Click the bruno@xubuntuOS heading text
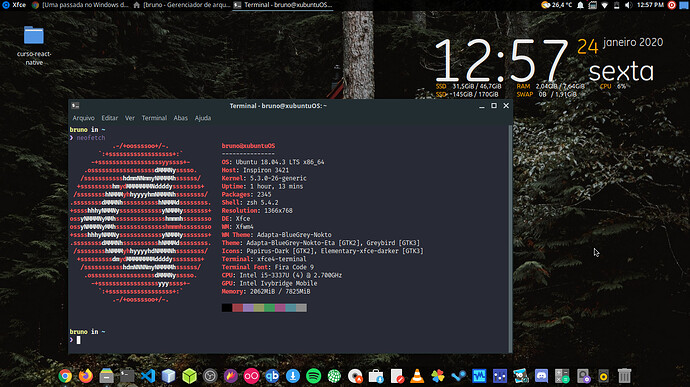The height and width of the screenshot is (387, 690). 248,146
